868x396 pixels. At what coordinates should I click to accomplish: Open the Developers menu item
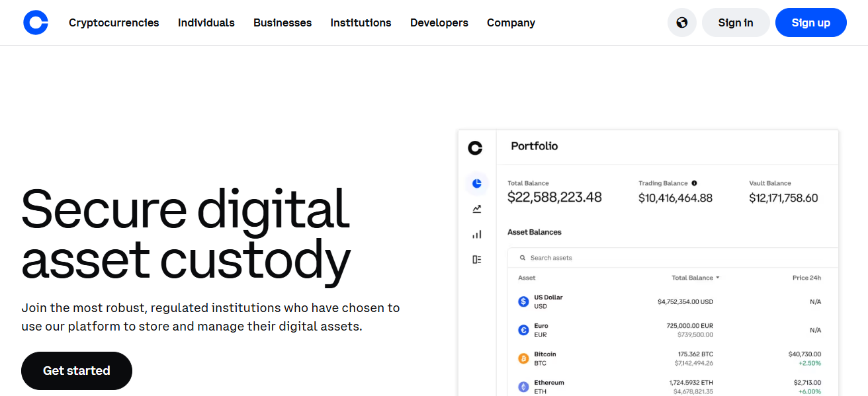(x=439, y=22)
